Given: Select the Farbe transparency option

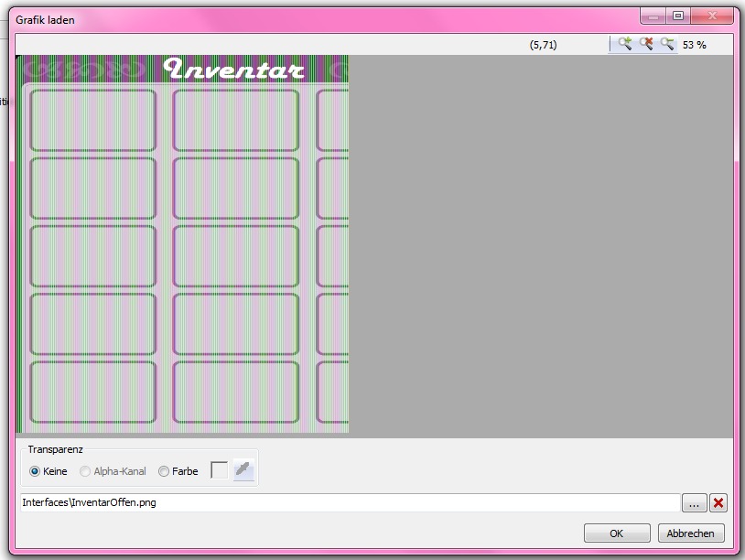Looking at the screenshot, I should click(x=178, y=471).
